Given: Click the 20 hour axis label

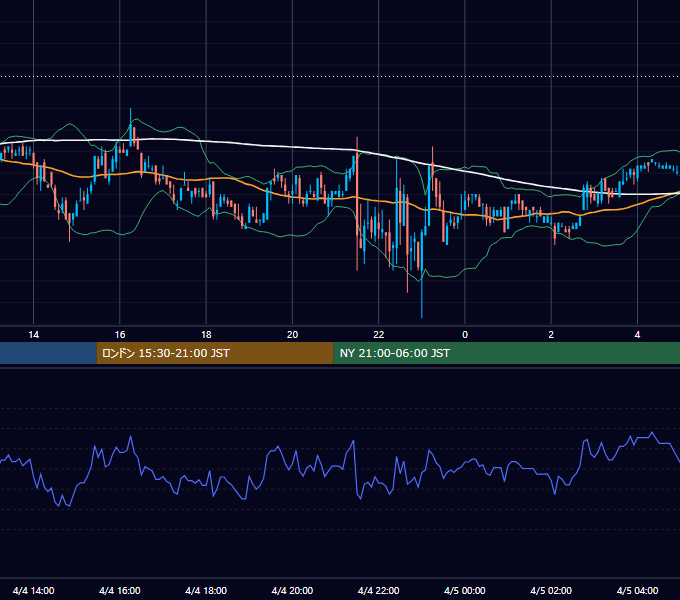Looking at the screenshot, I should [292, 335].
